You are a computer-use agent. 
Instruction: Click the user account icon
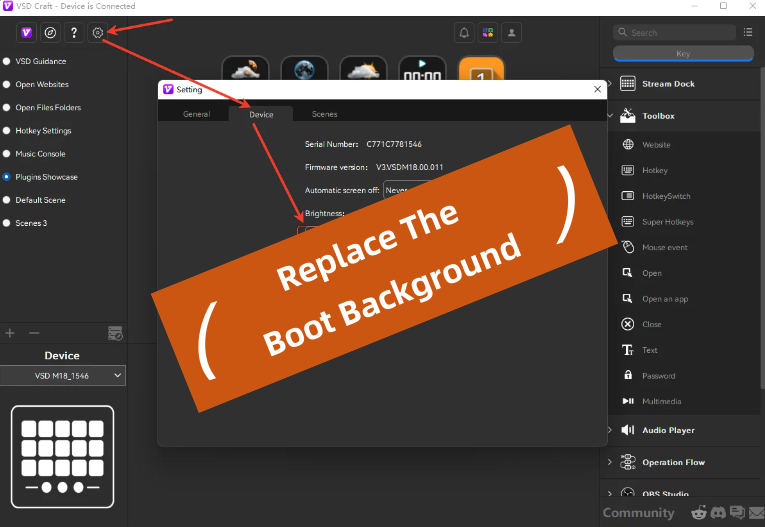[x=512, y=33]
